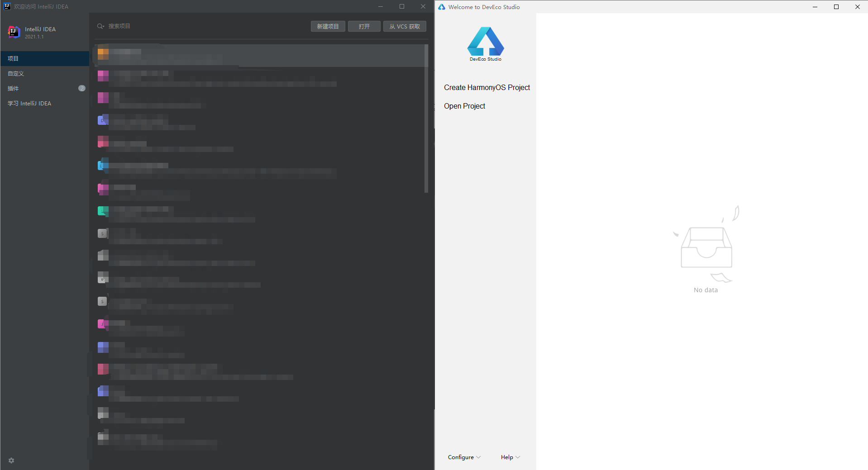This screenshot has width=868, height=470.
Task: Click the 打开 button
Action: (x=364, y=26)
